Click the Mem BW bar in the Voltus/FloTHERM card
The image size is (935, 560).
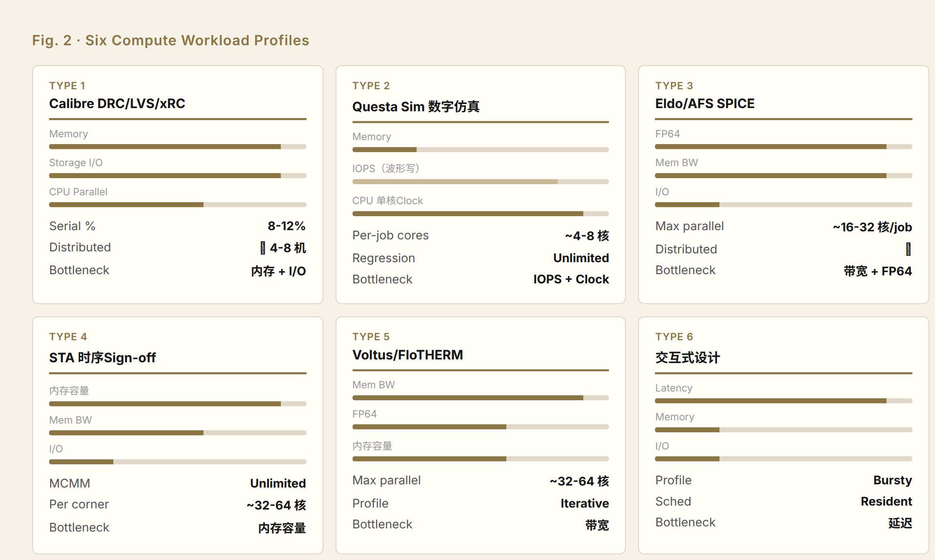[481, 398]
